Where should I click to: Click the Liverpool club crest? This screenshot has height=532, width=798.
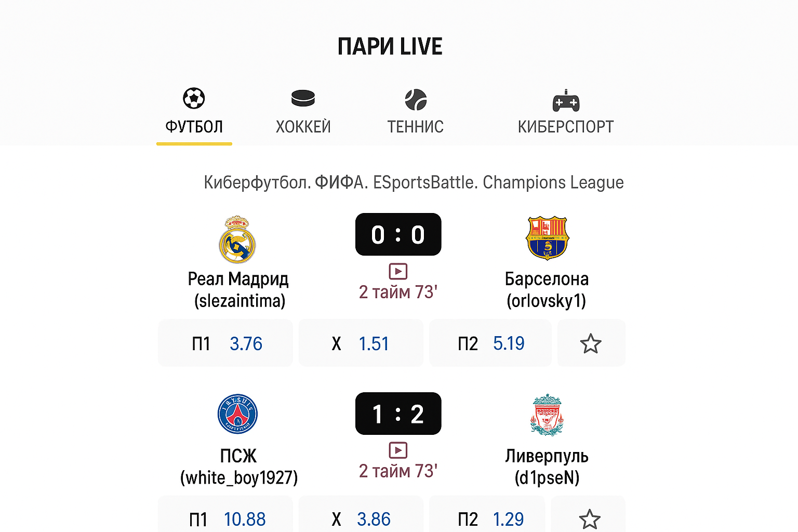click(x=547, y=415)
